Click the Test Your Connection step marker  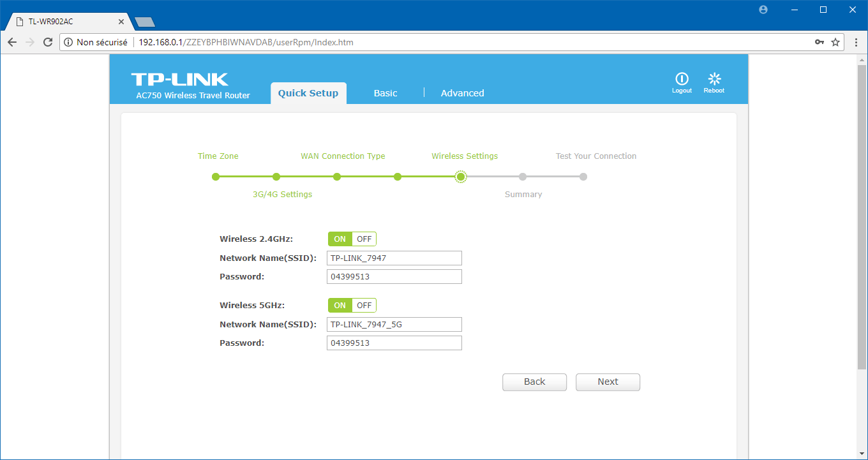(x=583, y=177)
